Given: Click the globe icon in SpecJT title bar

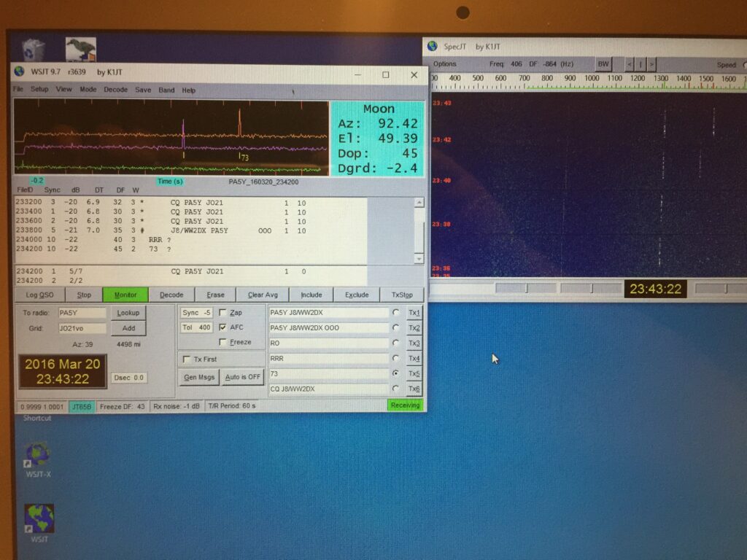Looking at the screenshot, I should pyautogui.click(x=433, y=46).
